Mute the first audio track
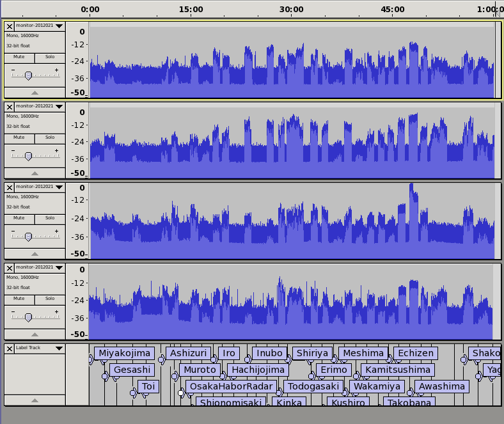 point(19,57)
